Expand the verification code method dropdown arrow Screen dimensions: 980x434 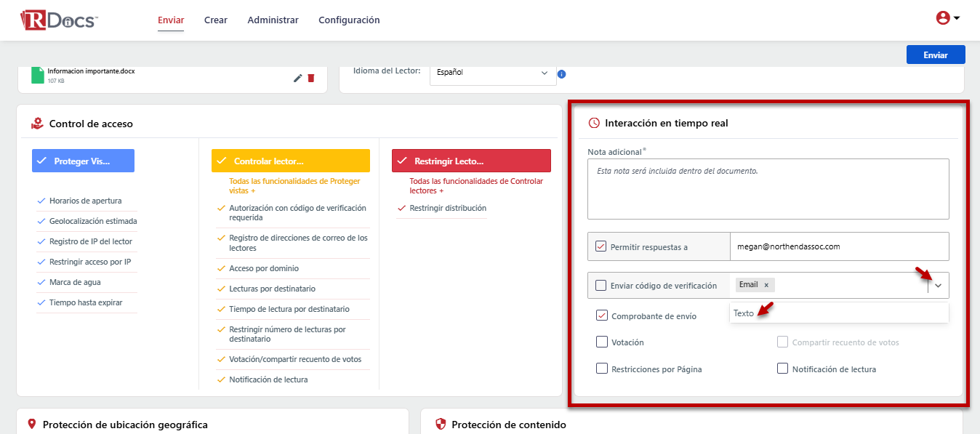[x=938, y=286]
